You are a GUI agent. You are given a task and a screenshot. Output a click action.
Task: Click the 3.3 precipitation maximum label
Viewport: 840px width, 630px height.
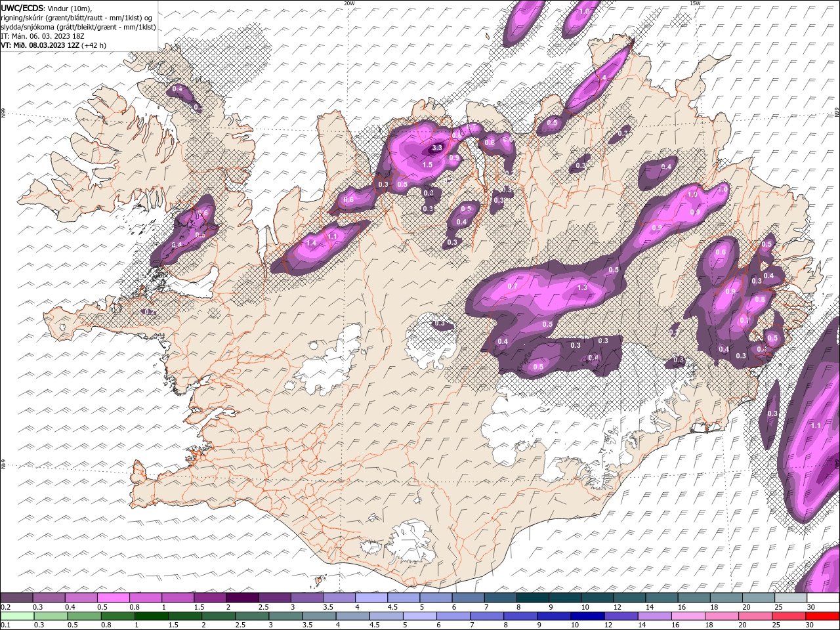click(x=437, y=148)
